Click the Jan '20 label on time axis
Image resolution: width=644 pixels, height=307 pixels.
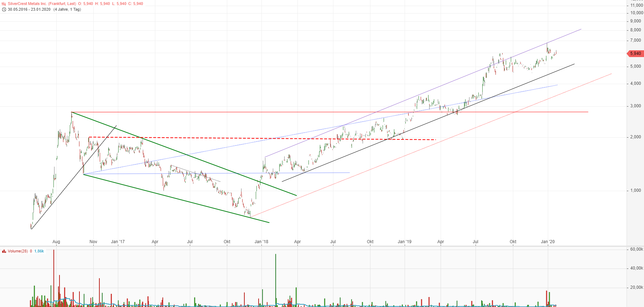[x=547, y=242]
